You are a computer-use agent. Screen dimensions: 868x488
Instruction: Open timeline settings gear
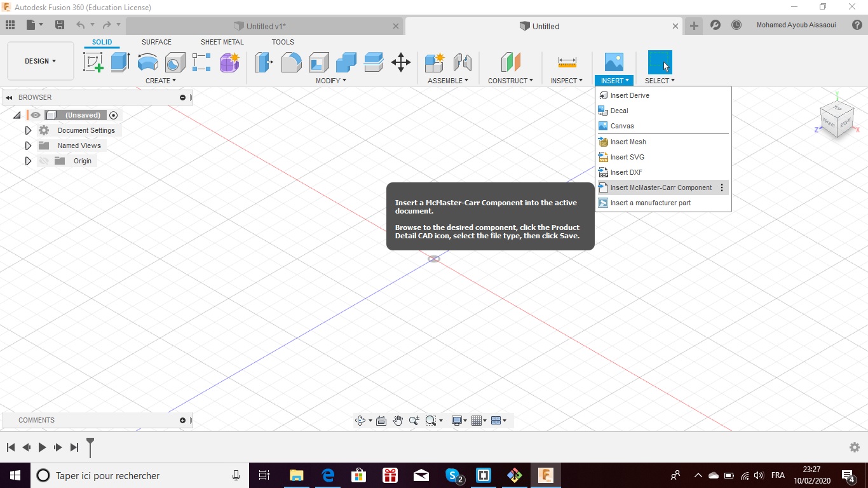[x=855, y=447]
